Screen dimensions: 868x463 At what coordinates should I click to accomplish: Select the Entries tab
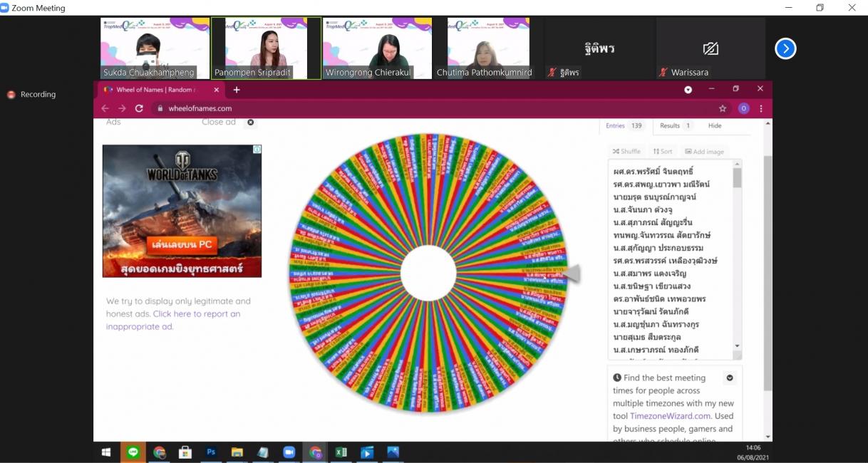coord(624,125)
